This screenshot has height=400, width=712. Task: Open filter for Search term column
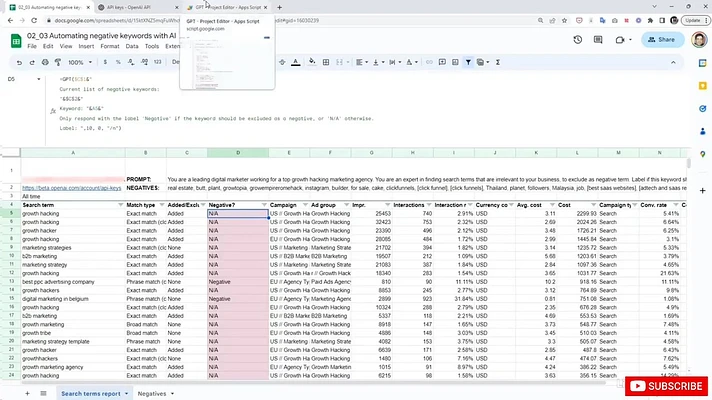tap(120, 205)
